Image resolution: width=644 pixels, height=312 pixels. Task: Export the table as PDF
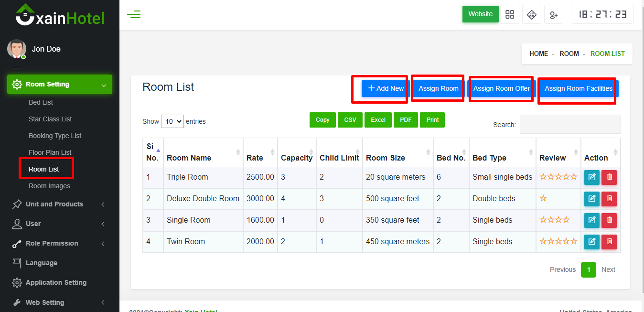pos(406,120)
